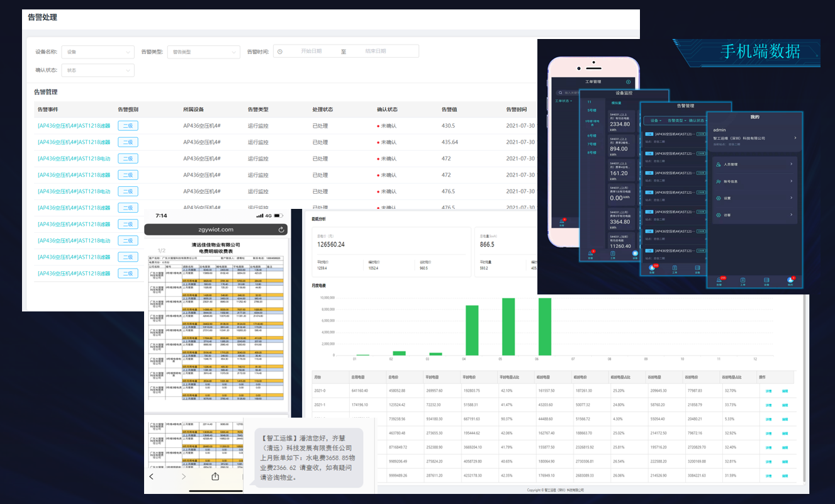Click the 2021-1 month cell in energy table
Screen dimensions: 835x504
[x=321, y=405]
